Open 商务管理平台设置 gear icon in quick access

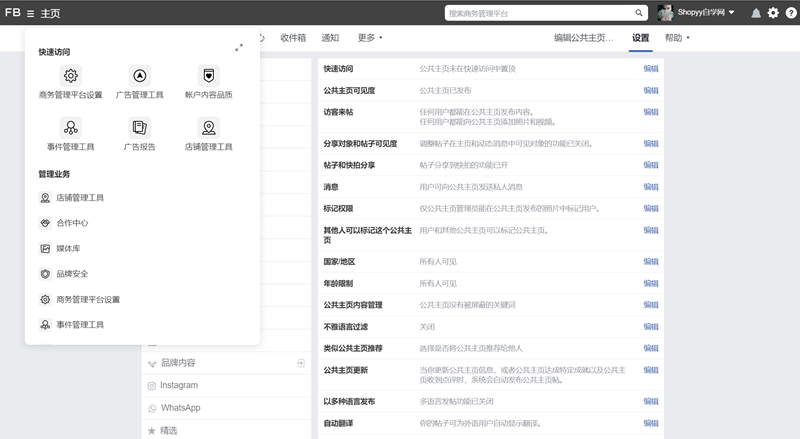pyautogui.click(x=70, y=76)
